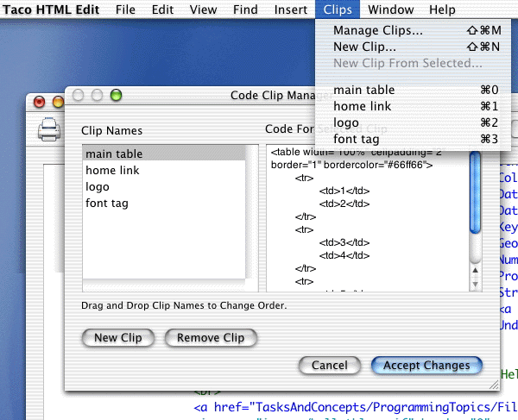
Task: Click the green zoom button of Clip Manager
Action: [116, 95]
